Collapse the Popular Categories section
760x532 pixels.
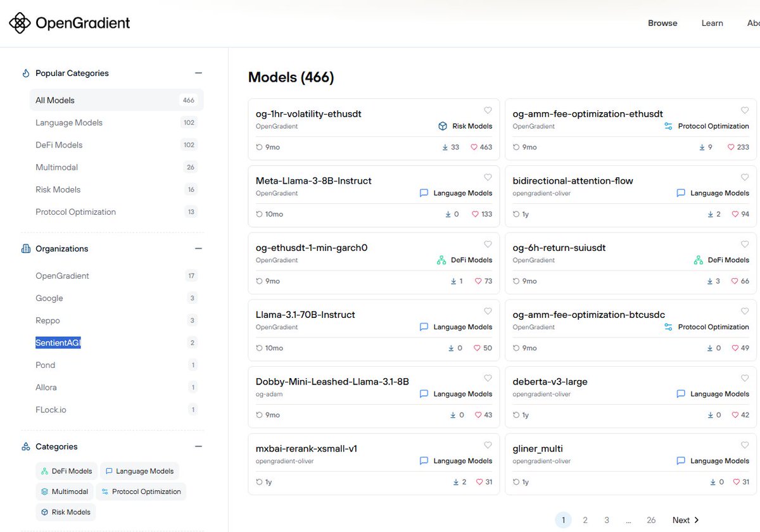point(198,73)
